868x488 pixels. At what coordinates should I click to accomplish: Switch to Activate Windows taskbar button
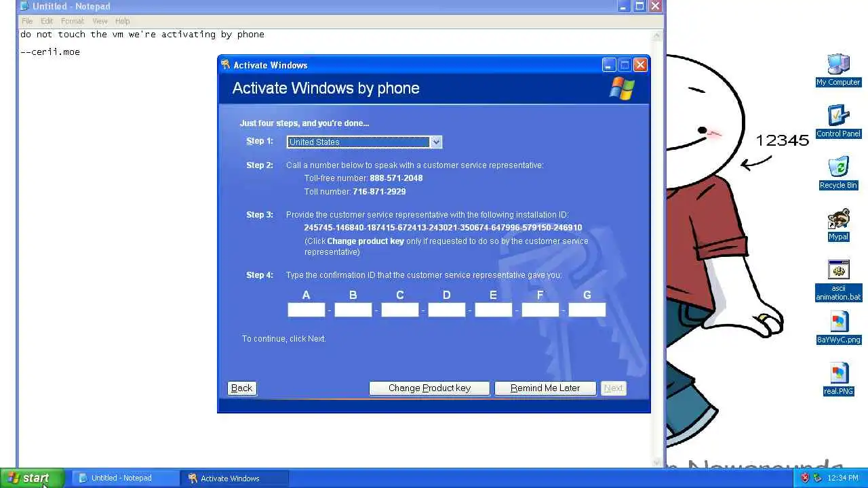[x=235, y=478]
